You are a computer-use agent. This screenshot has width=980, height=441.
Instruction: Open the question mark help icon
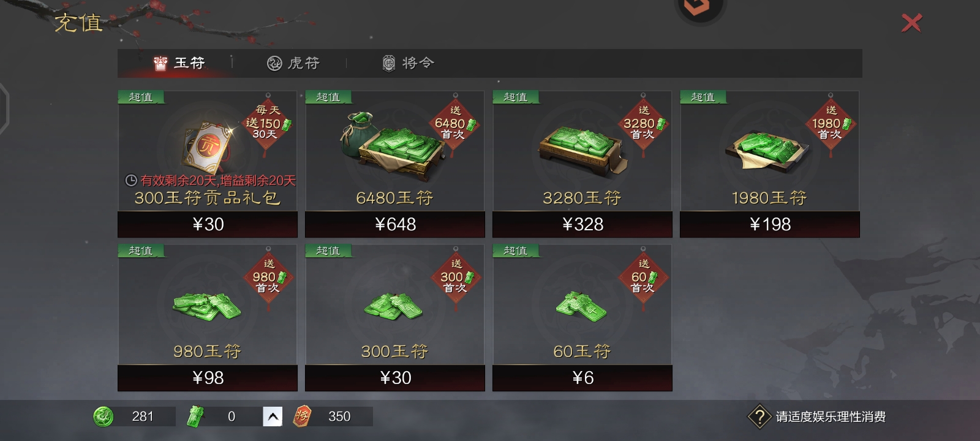pyautogui.click(x=759, y=417)
